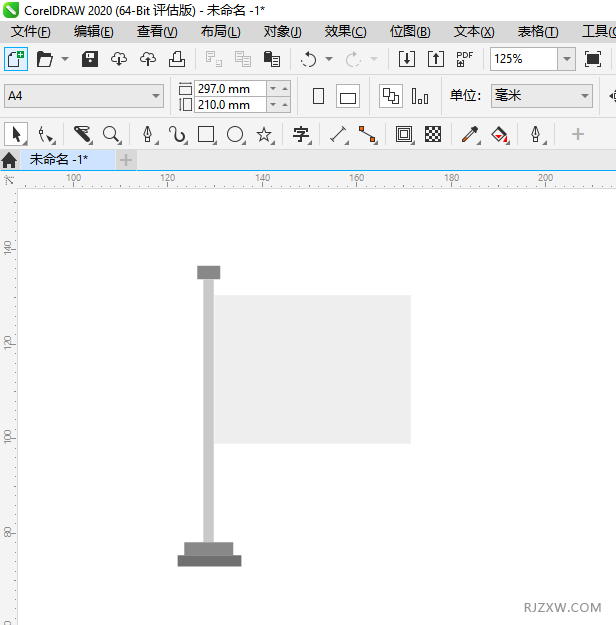Select the Ellipse tool
Viewport: 616px width, 625px height.
(235, 134)
